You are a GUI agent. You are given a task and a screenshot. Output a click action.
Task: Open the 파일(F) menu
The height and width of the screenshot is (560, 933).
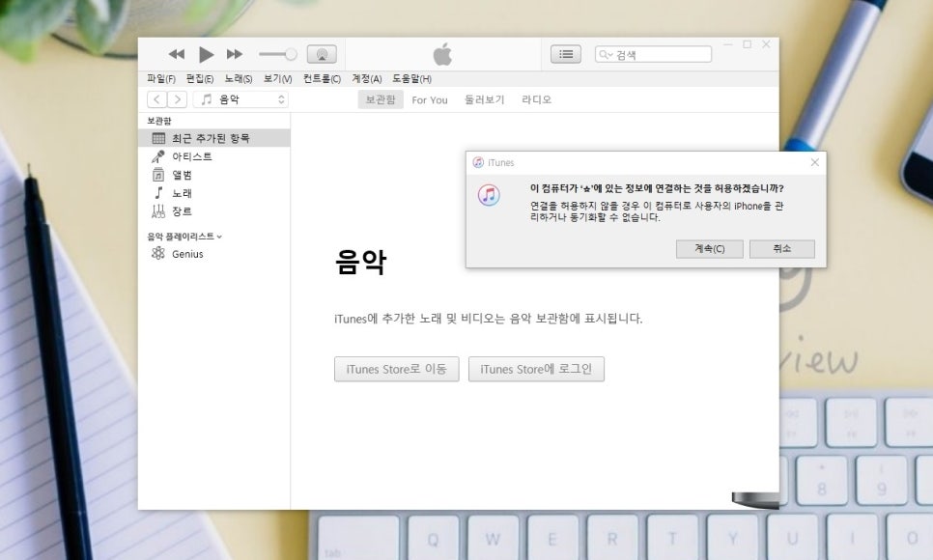point(161,78)
